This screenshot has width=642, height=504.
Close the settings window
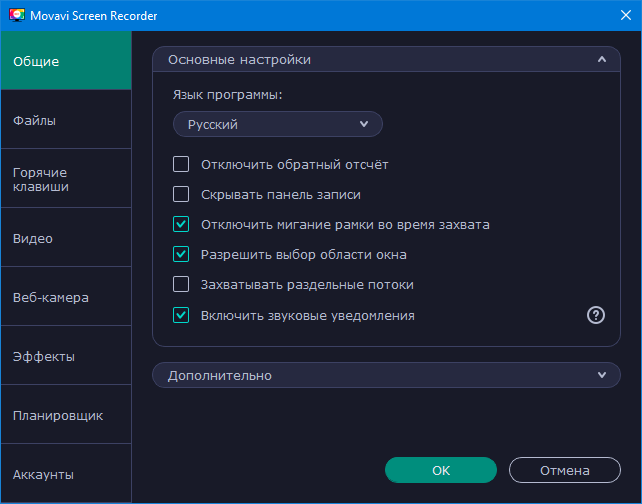tap(618, 16)
